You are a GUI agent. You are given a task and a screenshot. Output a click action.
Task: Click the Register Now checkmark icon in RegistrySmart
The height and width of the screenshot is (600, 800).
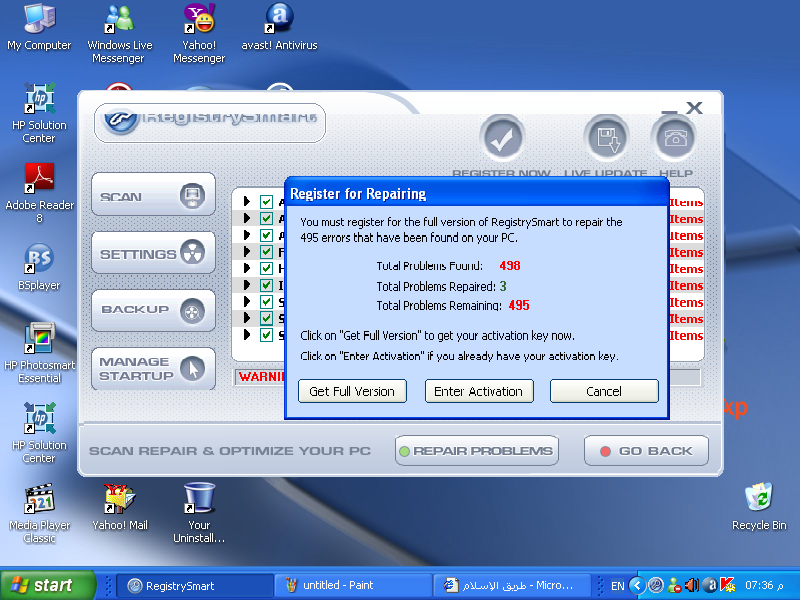[502, 138]
